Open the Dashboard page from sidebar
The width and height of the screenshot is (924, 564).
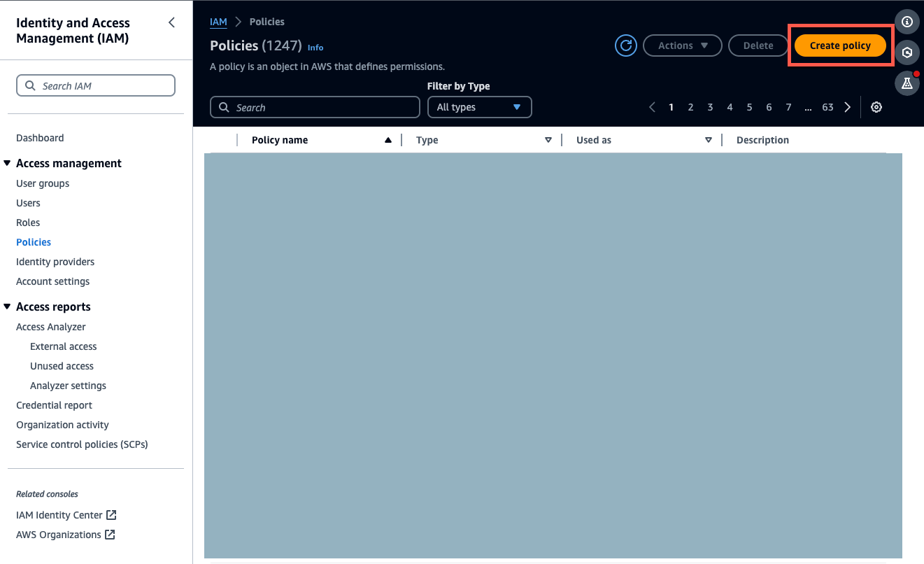[x=40, y=138]
